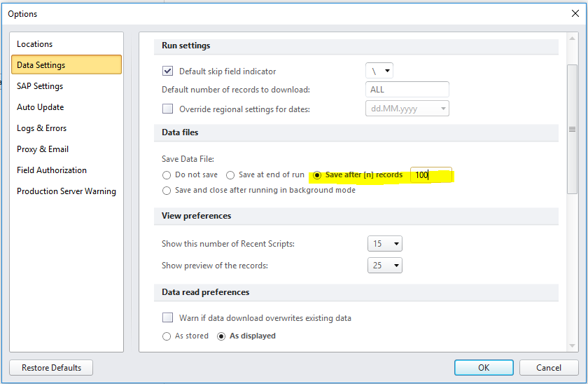Choose Save at end of run

[x=230, y=175]
